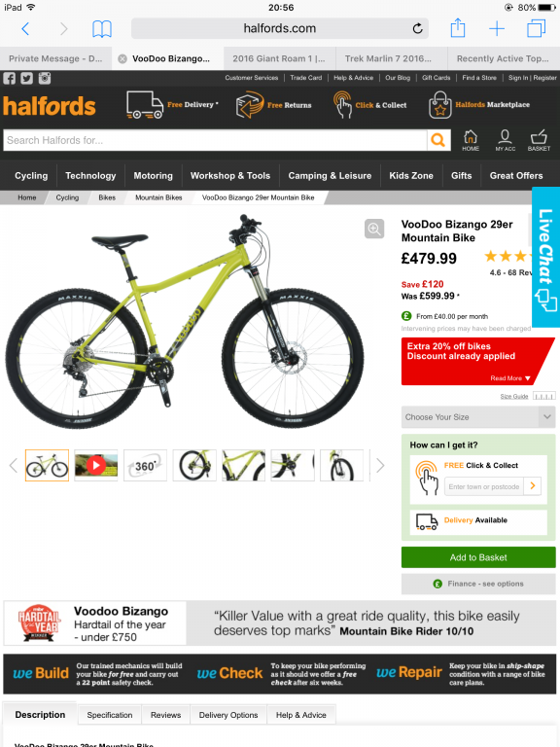Viewport: 560px width, 747px height.
Task: Go to My Account icon
Action: point(505,140)
